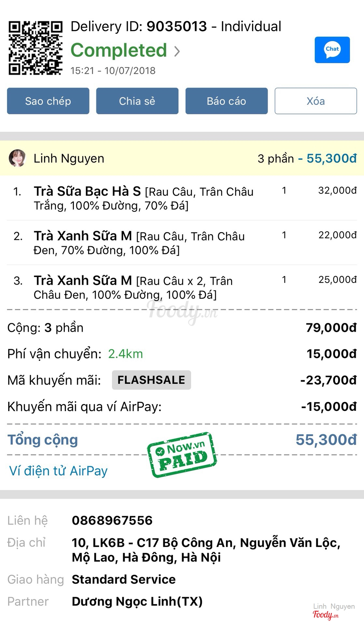
Task: Tap partner name Dương Ngọc Linh(TX)
Action: [x=137, y=601]
